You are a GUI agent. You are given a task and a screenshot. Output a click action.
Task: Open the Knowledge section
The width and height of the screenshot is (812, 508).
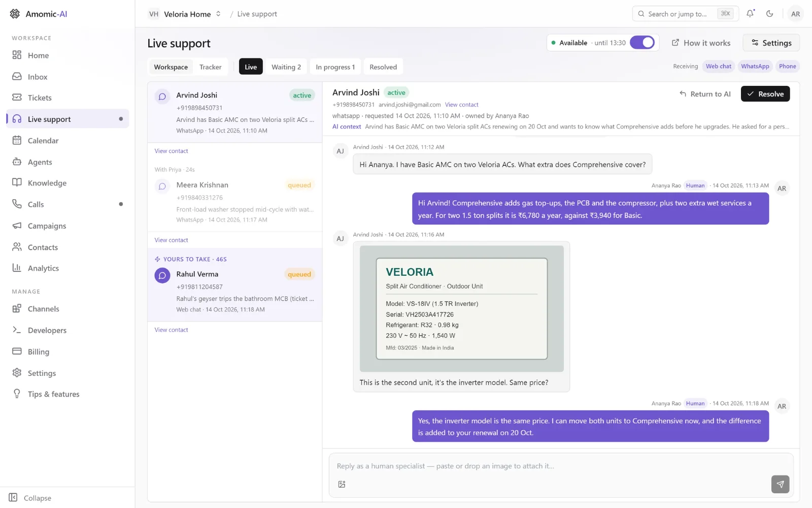(67, 183)
